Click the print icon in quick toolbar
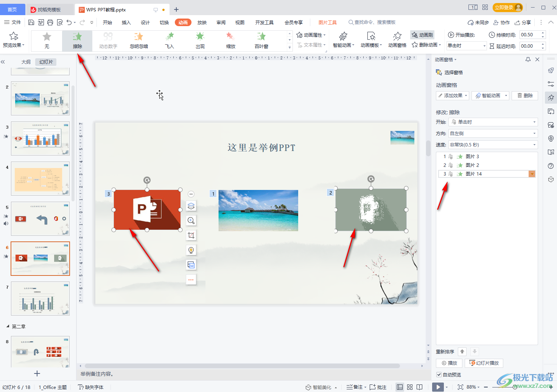Image resolution: width=557 pixels, height=392 pixels. point(50,22)
